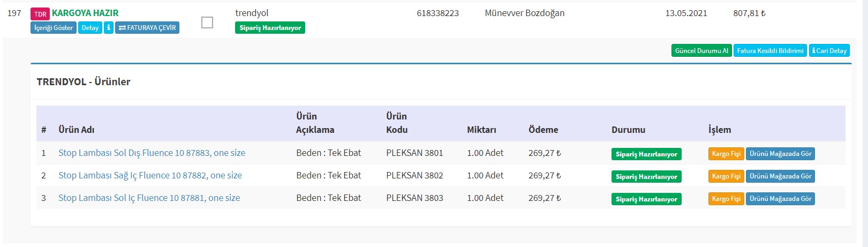The image size is (868, 247).
Task: Tick the checkbox for order 197
Action: (207, 23)
